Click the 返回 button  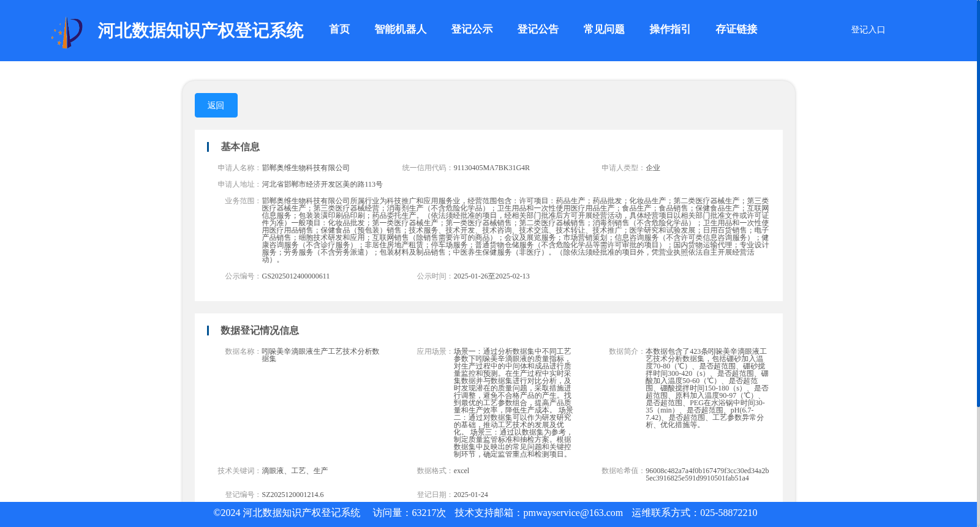(x=216, y=105)
